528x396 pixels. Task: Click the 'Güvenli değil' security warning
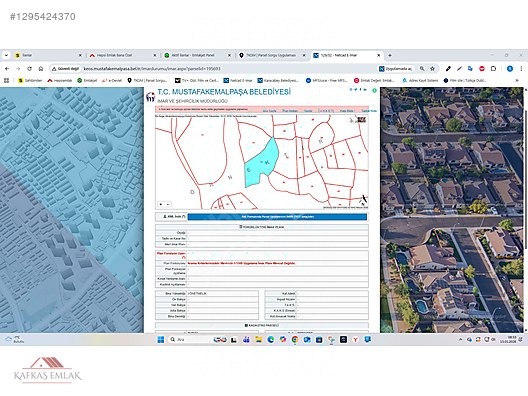pyautogui.click(x=65, y=69)
